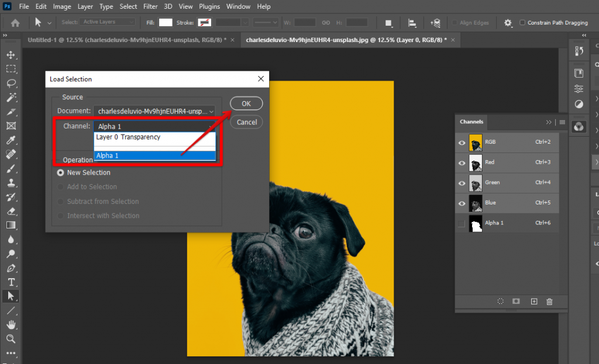Screen dimensions: 599x364
Task: Select the New Selection radio button
Action: [60, 173]
